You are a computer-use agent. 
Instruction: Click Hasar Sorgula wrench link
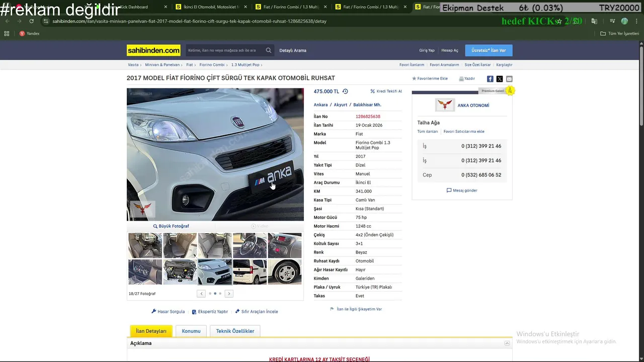(x=168, y=312)
